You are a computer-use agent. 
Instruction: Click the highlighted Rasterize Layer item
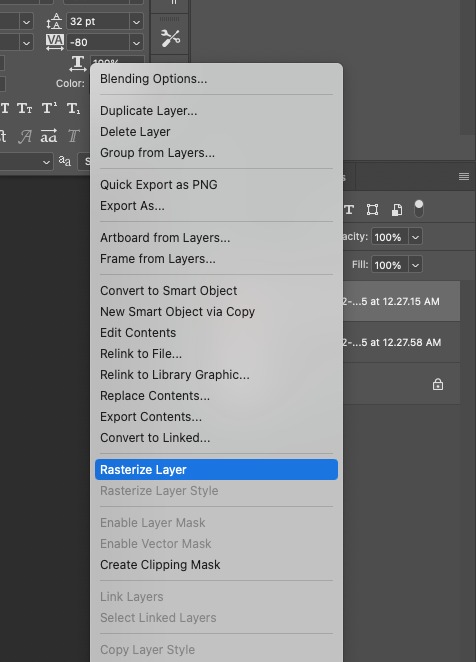point(216,469)
